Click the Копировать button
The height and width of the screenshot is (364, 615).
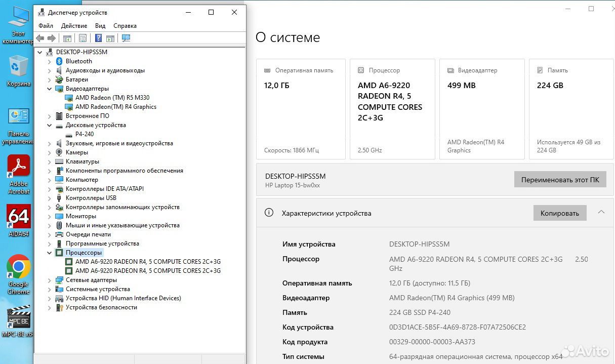click(x=559, y=213)
